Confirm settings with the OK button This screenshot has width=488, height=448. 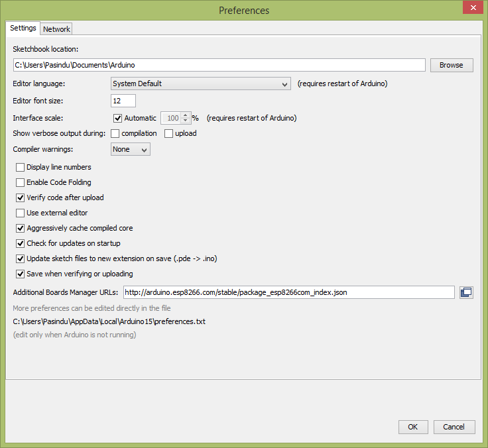point(413,427)
